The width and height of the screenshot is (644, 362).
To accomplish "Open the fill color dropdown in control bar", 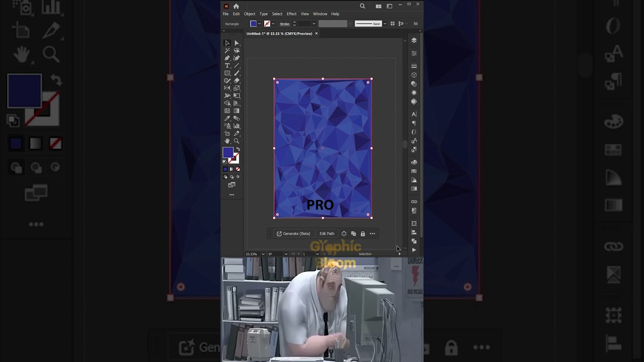I will pos(259,24).
